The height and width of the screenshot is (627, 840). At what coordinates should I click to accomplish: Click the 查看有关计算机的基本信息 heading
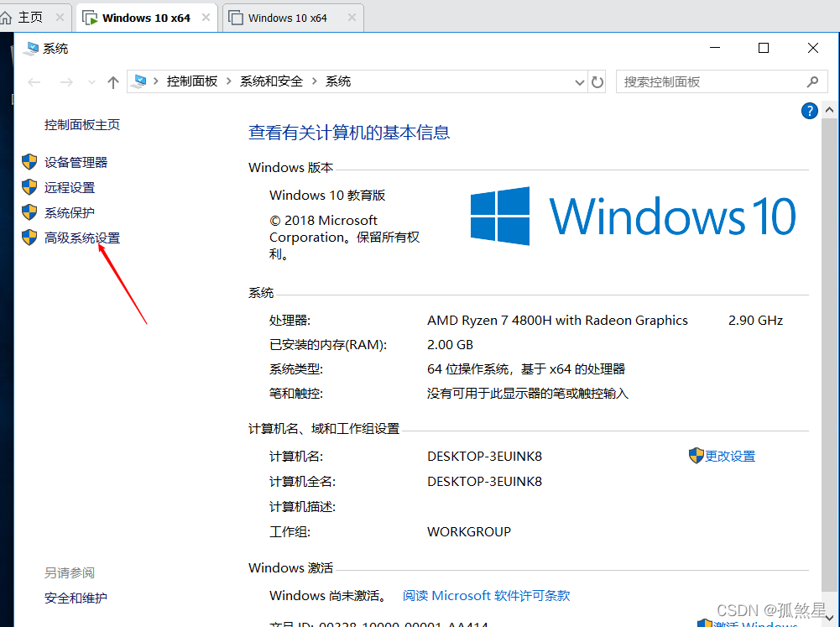pyautogui.click(x=349, y=133)
